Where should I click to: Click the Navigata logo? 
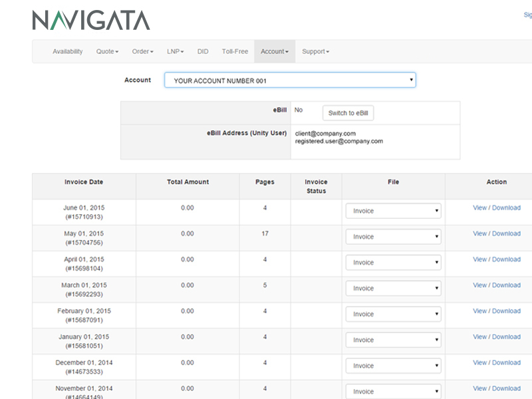tap(90, 20)
